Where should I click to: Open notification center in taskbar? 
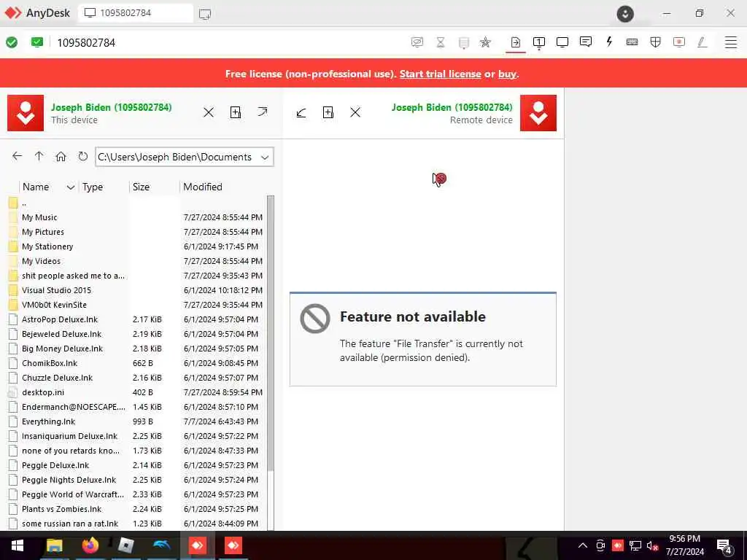[x=724, y=546]
